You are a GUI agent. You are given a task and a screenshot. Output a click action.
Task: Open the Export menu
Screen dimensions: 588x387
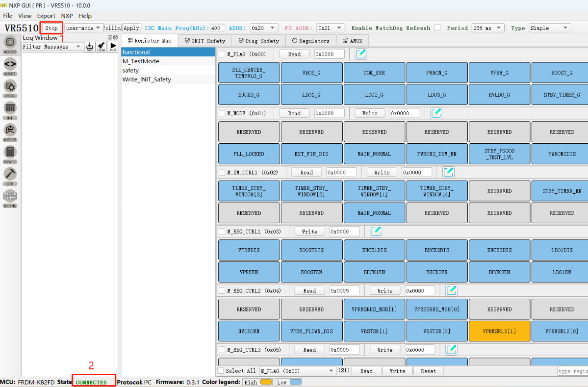tap(46, 16)
